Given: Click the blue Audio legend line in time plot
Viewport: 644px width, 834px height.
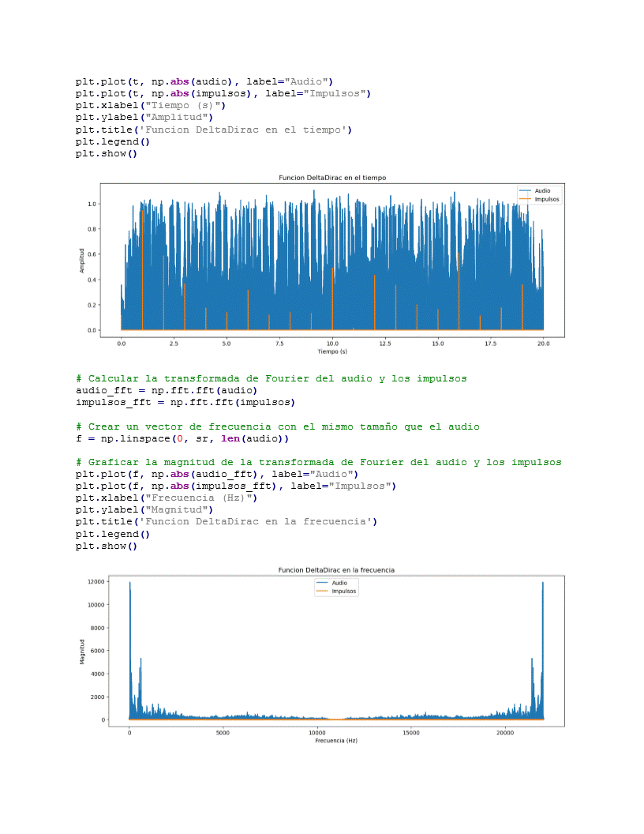Looking at the screenshot, I should 525,191.
